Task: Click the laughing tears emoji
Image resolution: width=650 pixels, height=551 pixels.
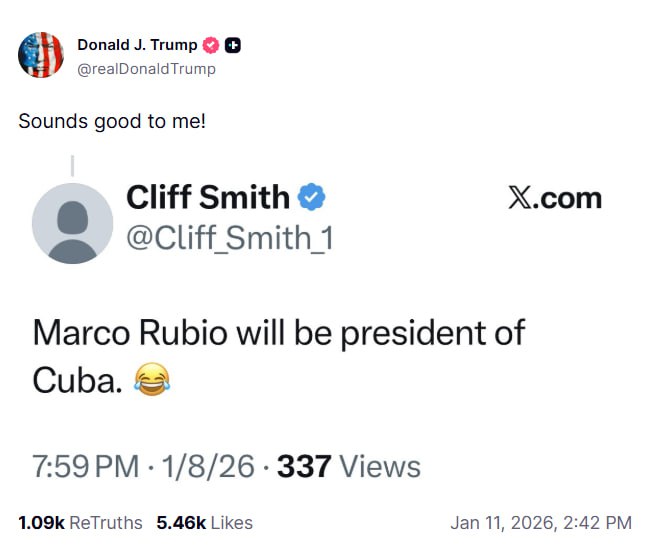Action: (151, 380)
